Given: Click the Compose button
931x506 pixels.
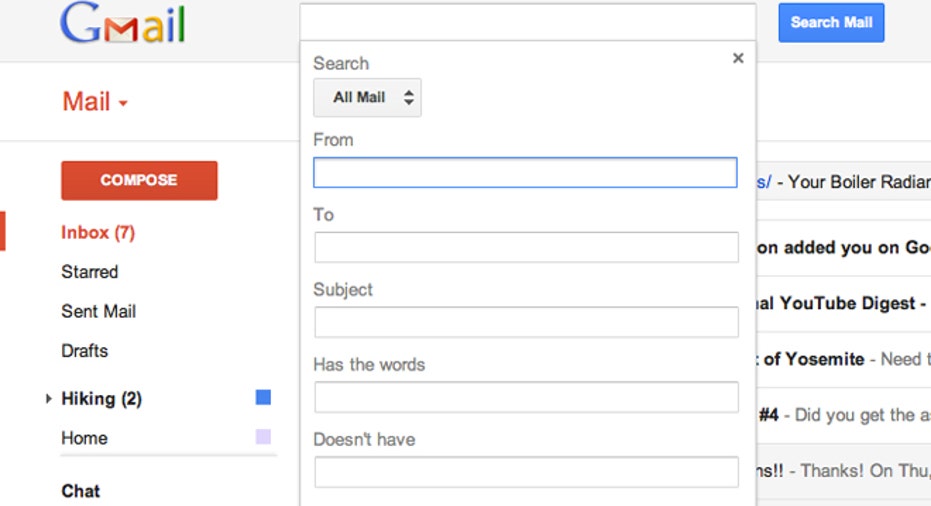Looking at the screenshot, I should pyautogui.click(x=139, y=180).
